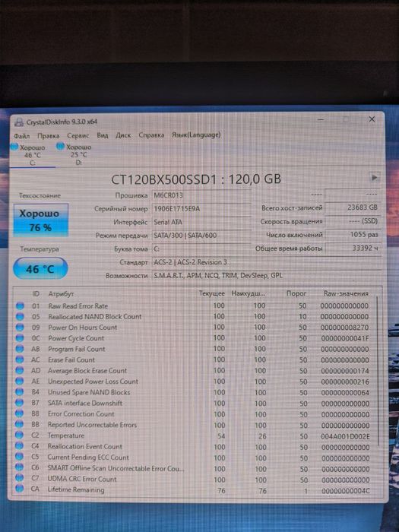Minimize the CrystalDiskInfo window
The height and width of the screenshot is (532, 399).
(321, 119)
